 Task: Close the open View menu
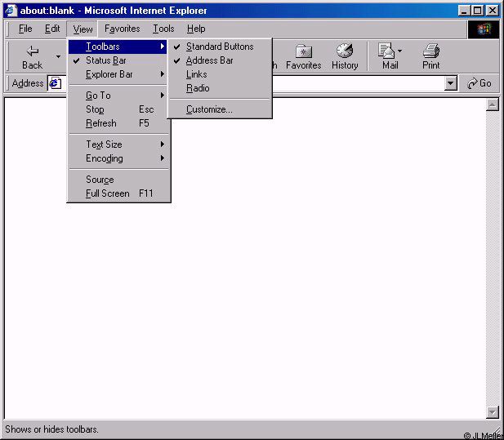83,29
